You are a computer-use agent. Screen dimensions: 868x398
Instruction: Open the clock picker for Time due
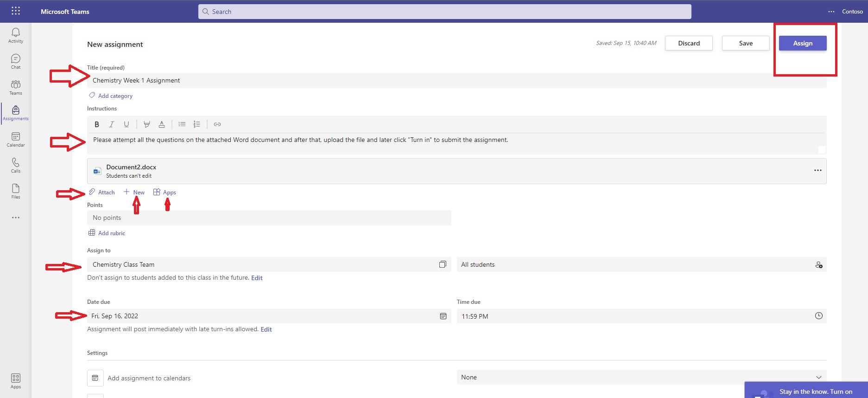point(819,316)
